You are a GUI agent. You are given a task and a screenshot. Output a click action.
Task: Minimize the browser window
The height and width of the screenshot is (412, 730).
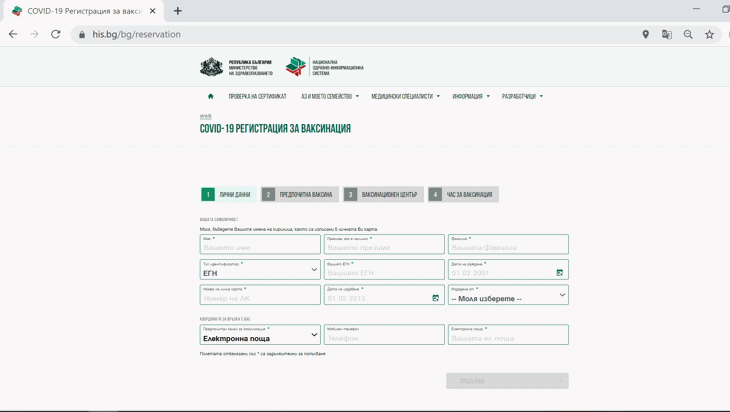pyautogui.click(x=696, y=8)
